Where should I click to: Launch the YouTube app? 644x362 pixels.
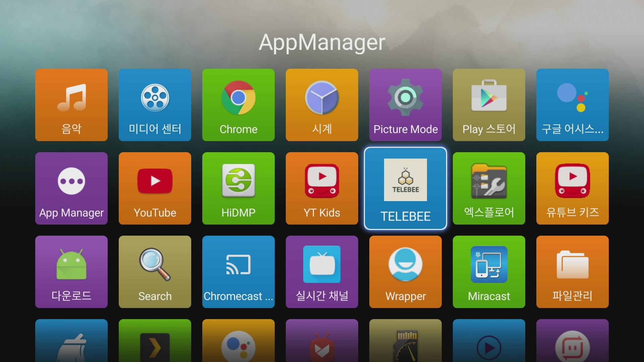pyautogui.click(x=155, y=188)
